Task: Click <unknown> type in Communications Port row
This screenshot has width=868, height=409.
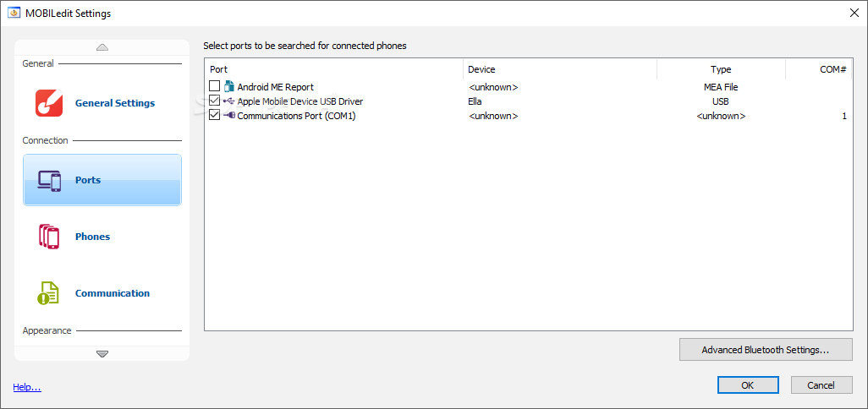Action: click(721, 116)
